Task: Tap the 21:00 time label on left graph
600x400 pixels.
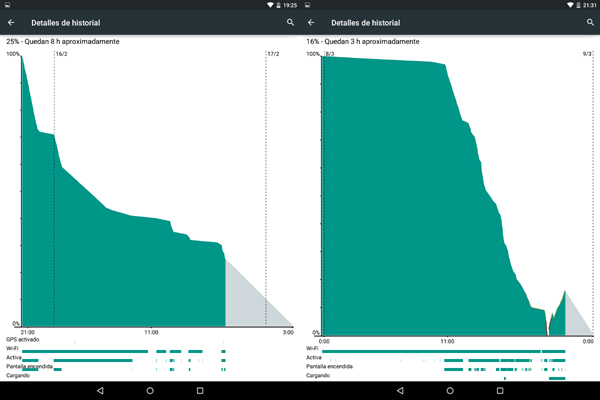Action: [x=28, y=332]
